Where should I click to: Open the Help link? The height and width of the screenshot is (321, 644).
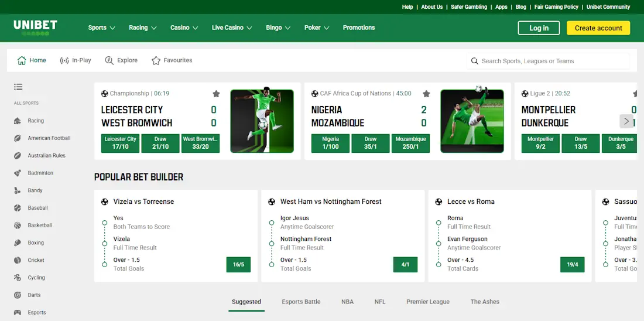pyautogui.click(x=407, y=7)
